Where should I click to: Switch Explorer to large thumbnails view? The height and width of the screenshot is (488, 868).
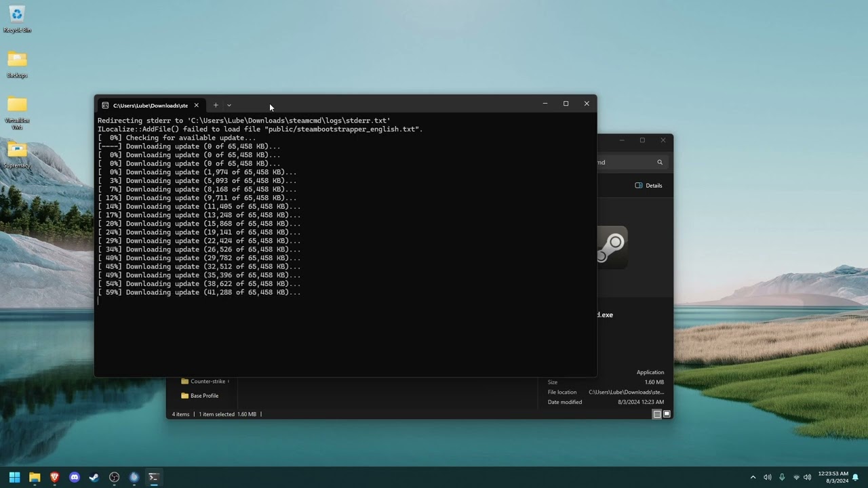point(667,414)
